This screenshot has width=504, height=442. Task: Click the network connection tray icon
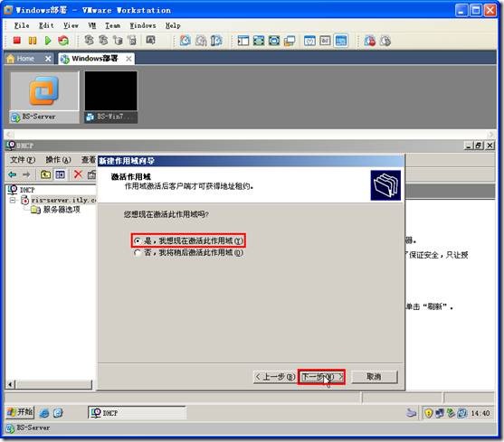click(x=440, y=413)
